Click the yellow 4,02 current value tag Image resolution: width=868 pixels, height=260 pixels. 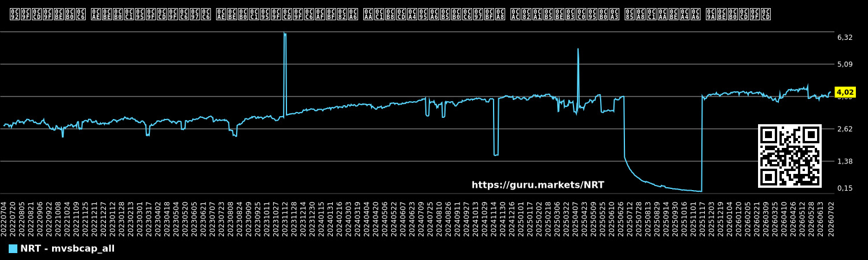click(x=845, y=92)
